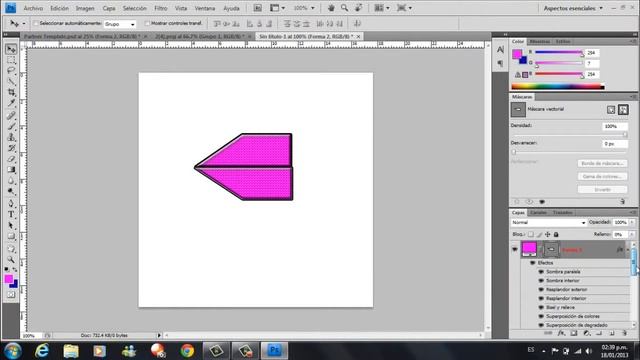Click the Gama de colores button

[602, 176]
